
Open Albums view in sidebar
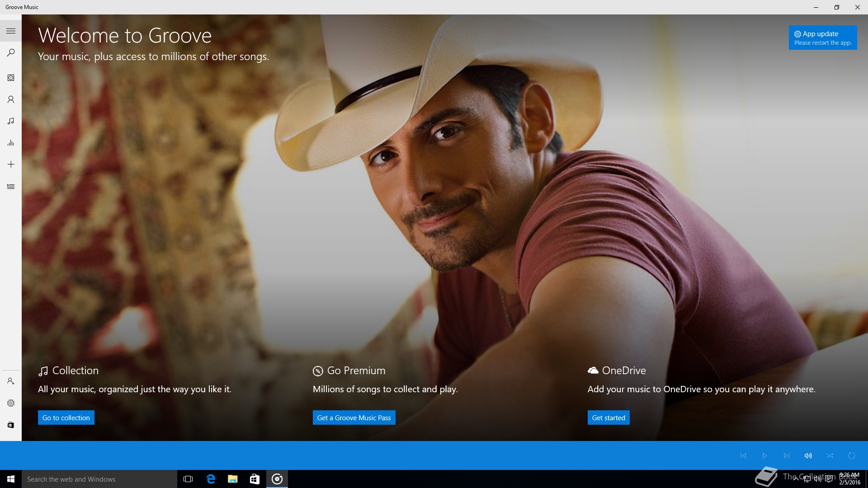coord(11,78)
